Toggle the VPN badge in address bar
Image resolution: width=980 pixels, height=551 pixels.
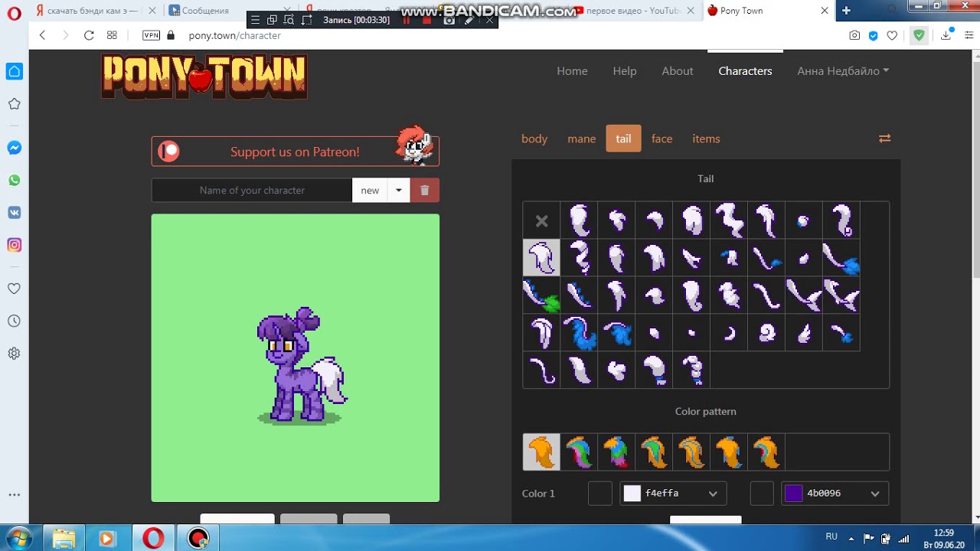tap(152, 35)
